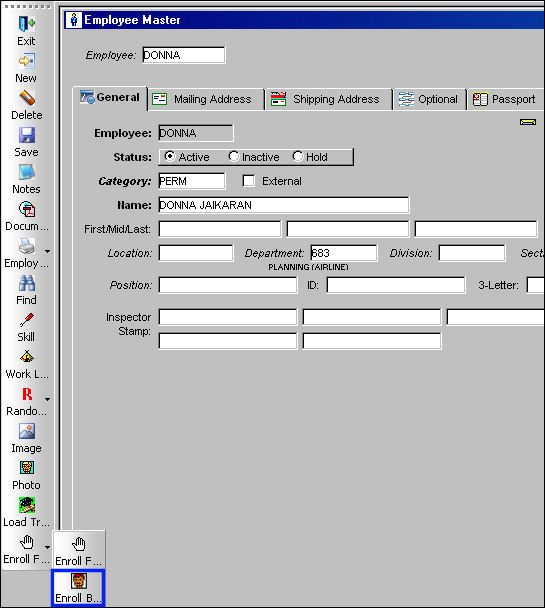Switch to the General tab
This screenshot has height=608, width=545.
coord(110,98)
